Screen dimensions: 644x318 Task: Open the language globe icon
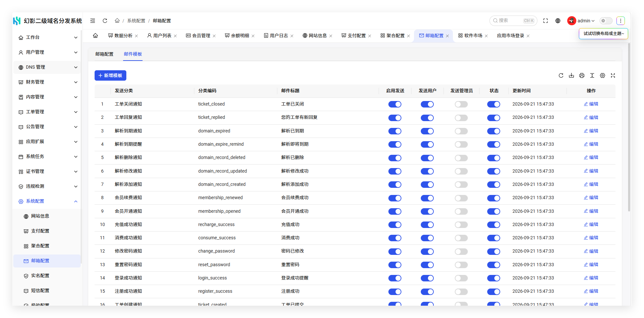click(558, 21)
